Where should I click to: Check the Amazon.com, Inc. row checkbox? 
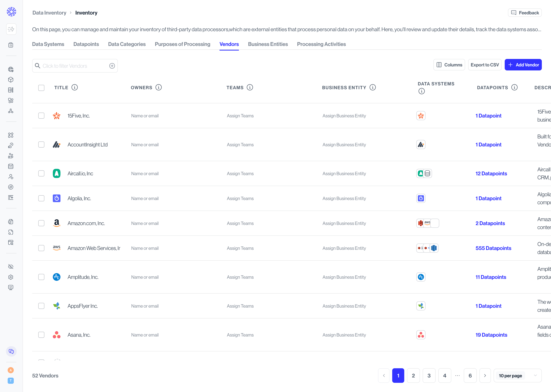(41, 223)
